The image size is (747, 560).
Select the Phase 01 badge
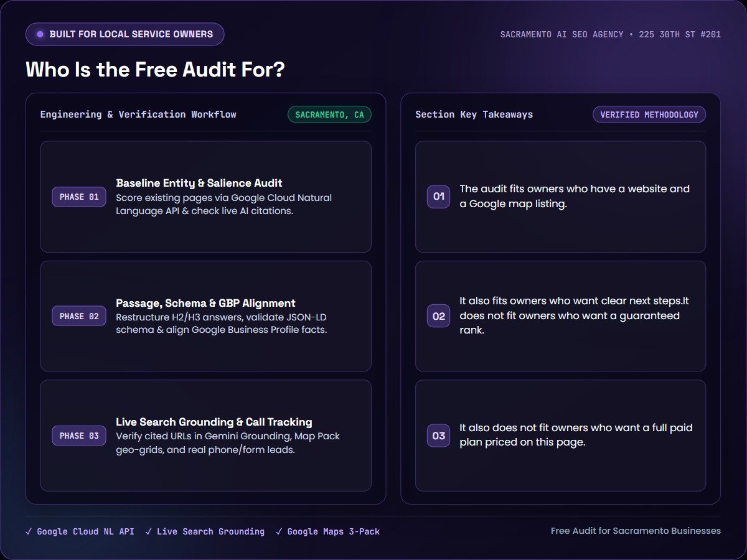(x=79, y=197)
